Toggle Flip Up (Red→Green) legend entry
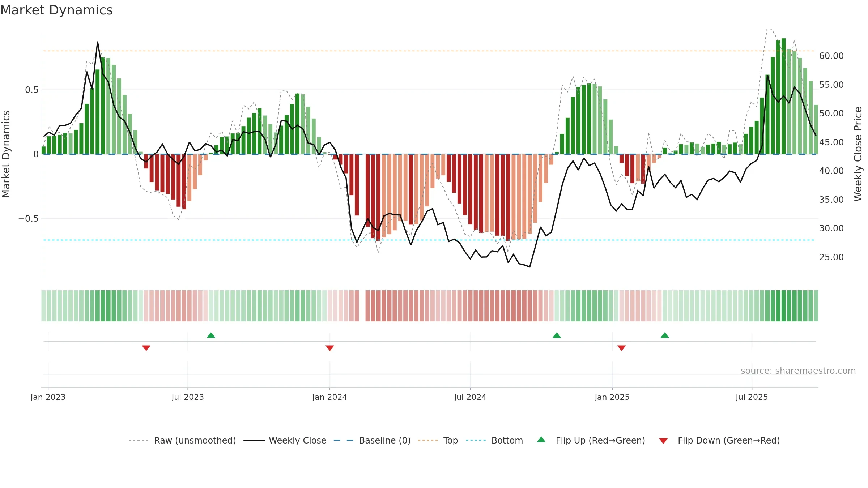The height and width of the screenshot is (488, 868). pos(591,440)
